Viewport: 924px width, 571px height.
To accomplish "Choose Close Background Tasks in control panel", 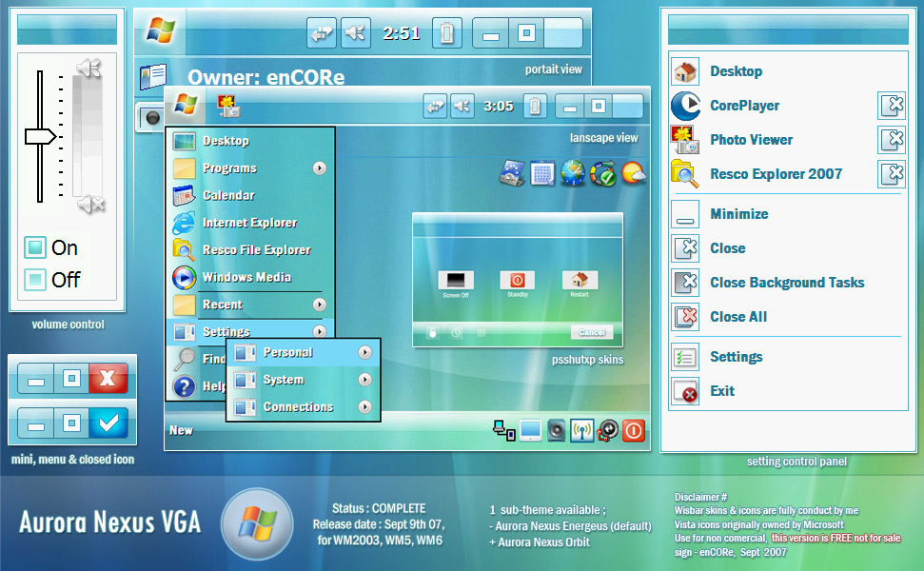I will pos(787,283).
